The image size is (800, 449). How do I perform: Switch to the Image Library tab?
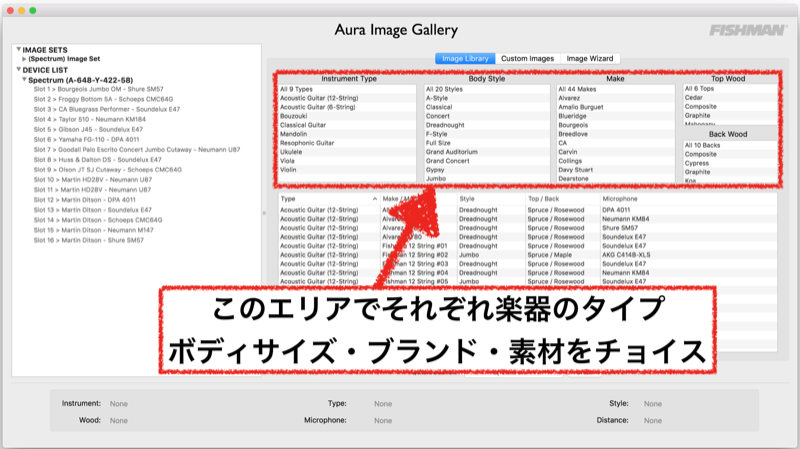(465, 59)
